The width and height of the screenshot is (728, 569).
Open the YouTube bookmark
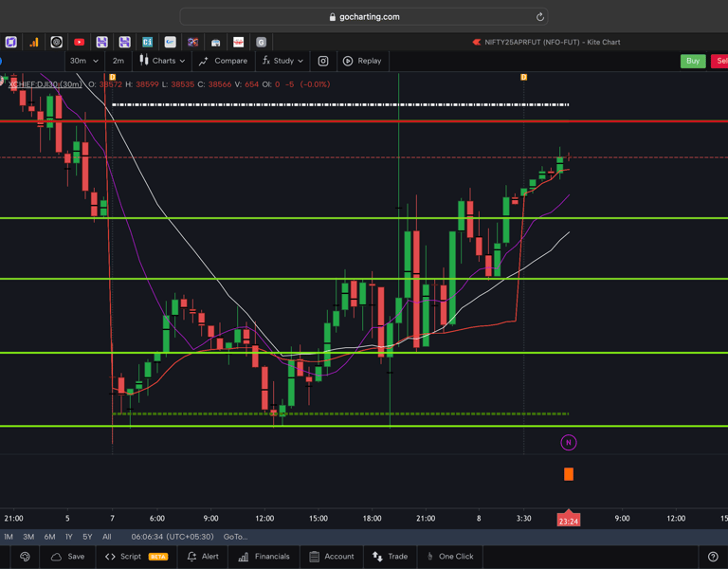pyautogui.click(x=80, y=43)
